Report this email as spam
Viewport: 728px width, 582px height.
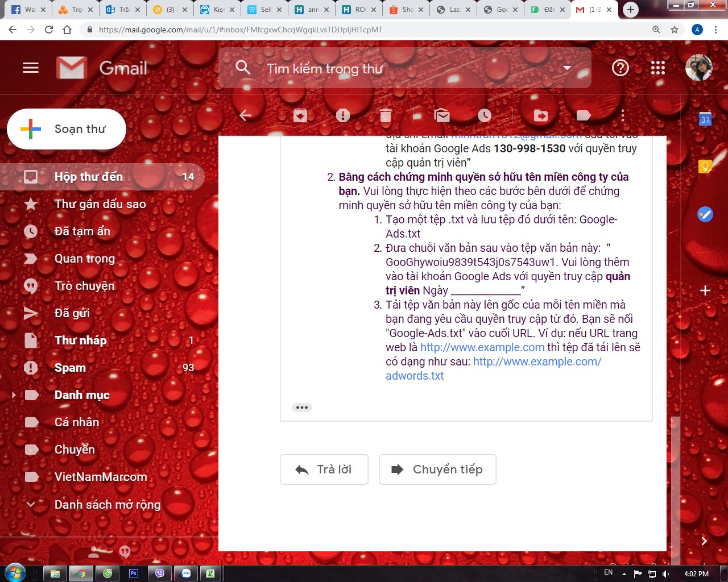343,116
